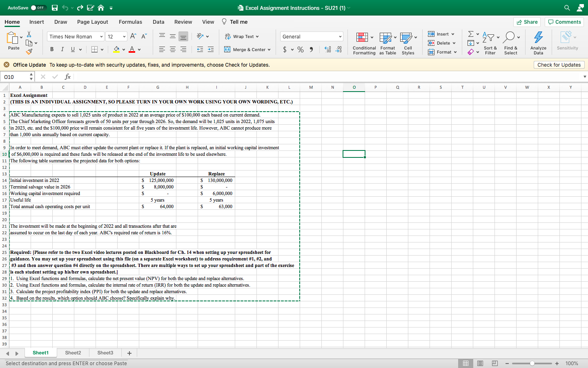Toggle Wrap Text for the selected cell

tap(241, 36)
